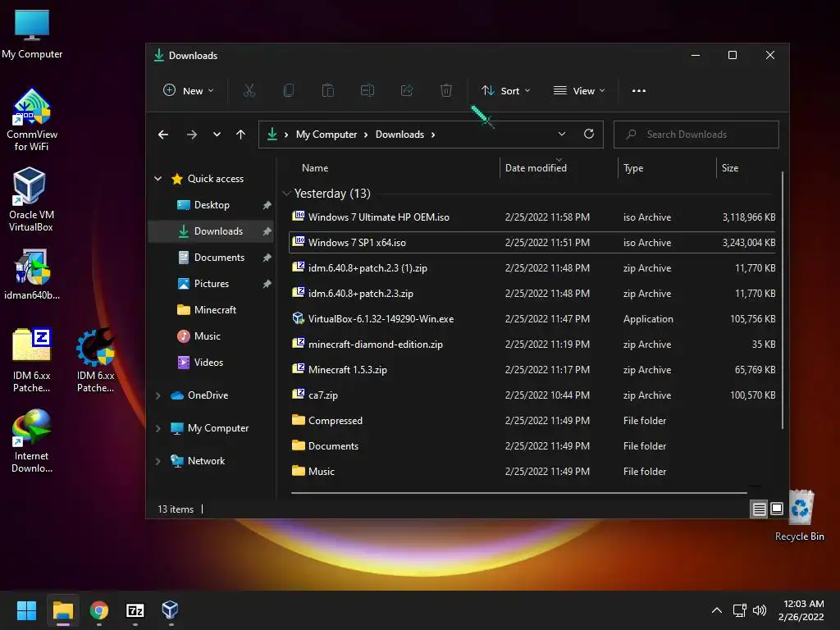
Task: Open Desktop in Quick access
Action: 211,205
